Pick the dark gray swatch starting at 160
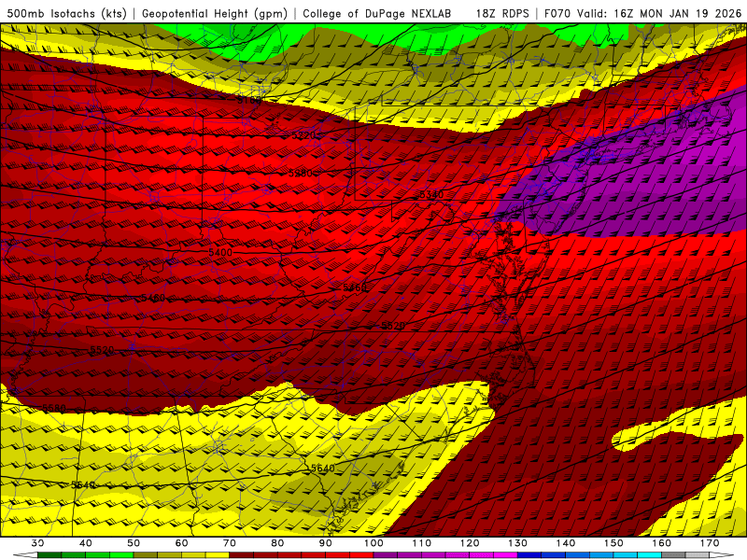The image size is (747, 560). tap(673, 554)
